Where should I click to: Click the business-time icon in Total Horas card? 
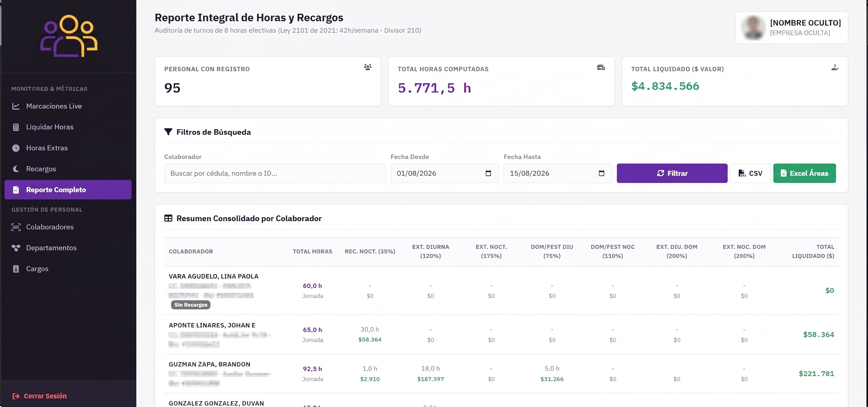pyautogui.click(x=601, y=67)
